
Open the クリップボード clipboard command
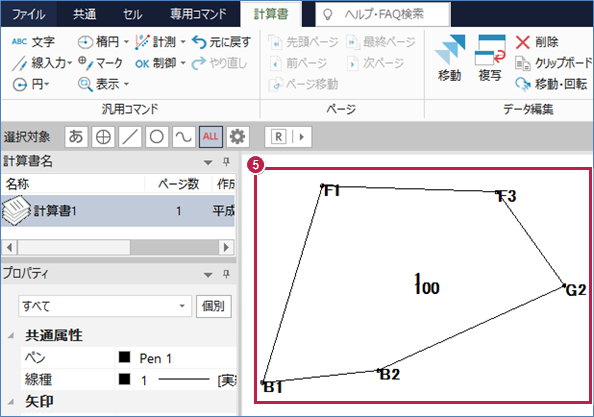coord(553,63)
